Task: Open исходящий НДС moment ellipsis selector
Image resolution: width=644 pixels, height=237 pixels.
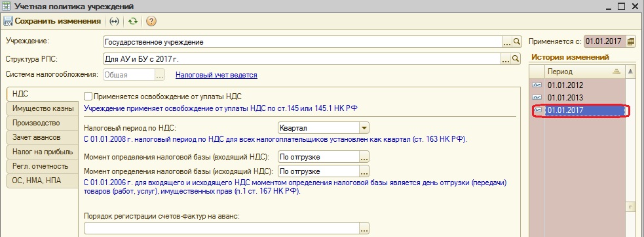Action: [364, 171]
